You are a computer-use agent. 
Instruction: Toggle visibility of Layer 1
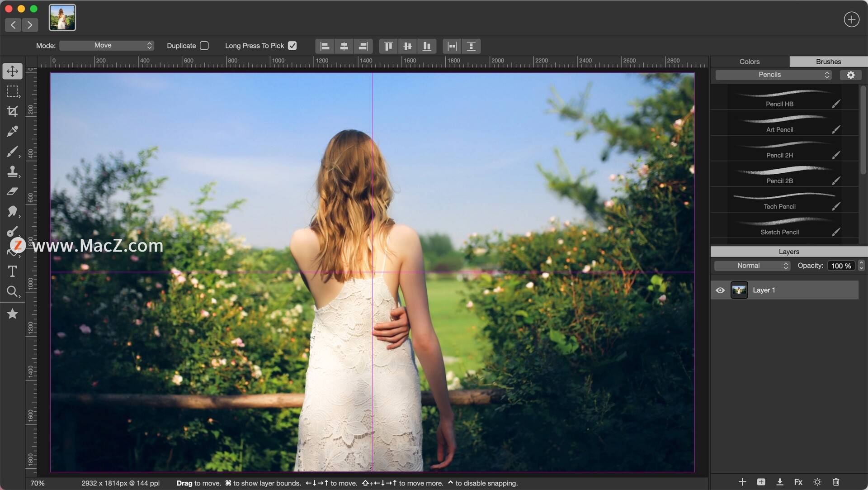[x=720, y=290]
